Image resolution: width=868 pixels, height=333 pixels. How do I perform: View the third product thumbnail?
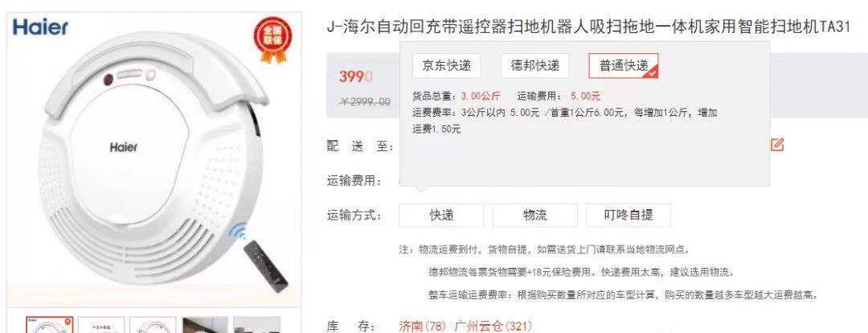point(153,325)
